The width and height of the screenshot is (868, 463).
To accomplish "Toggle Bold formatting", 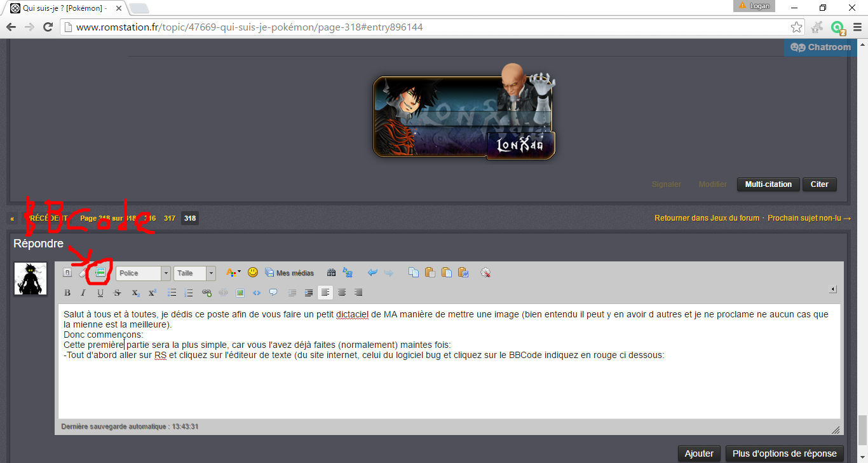I will click(67, 293).
